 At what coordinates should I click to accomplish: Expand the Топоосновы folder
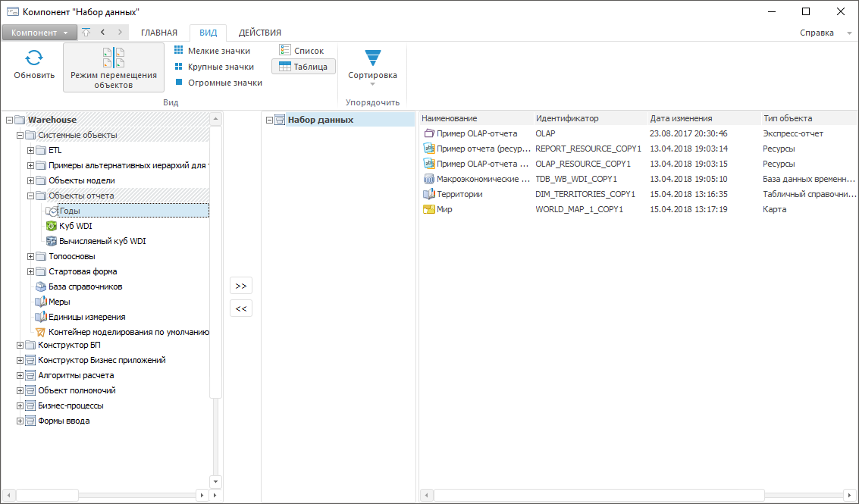point(30,256)
